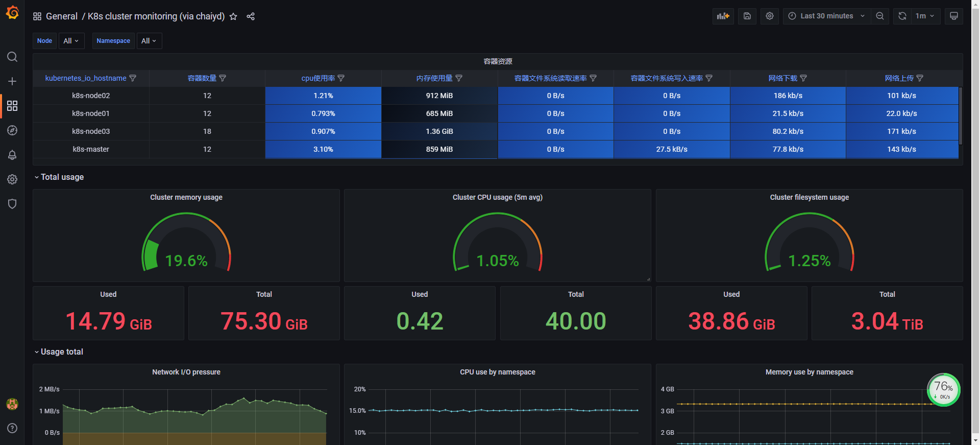Refresh the dashboard
980x445 pixels.
click(902, 16)
